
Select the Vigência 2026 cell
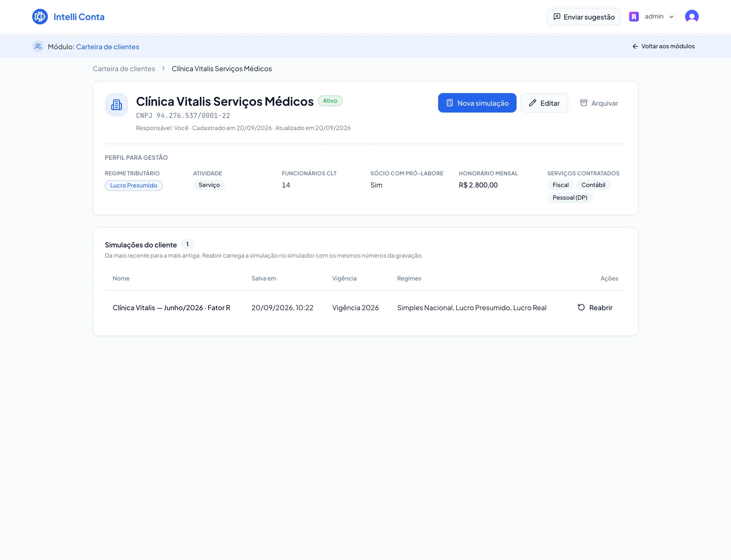click(355, 308)
